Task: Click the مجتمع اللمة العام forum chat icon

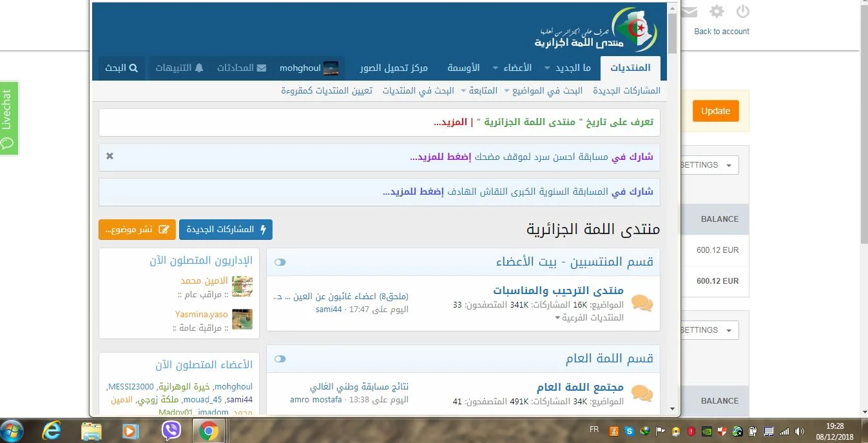Action: tap(641, 393)
